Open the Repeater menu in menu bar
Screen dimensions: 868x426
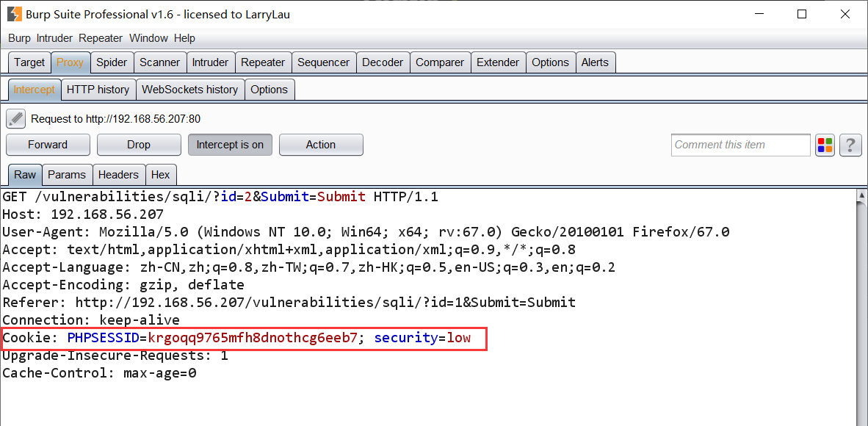pos(100,38)
